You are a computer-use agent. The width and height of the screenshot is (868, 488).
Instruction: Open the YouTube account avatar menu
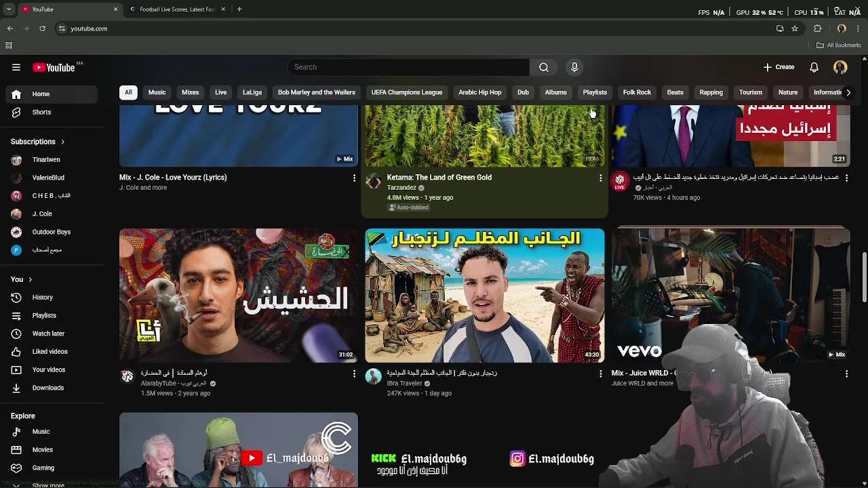tap(840, 67)
